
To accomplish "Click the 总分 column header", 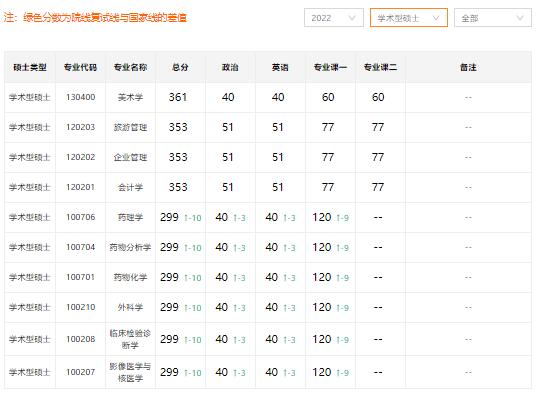I will pos(180,67).
